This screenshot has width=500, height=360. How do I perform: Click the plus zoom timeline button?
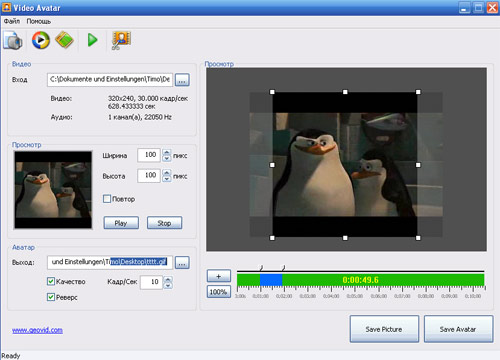coord(219,276)
